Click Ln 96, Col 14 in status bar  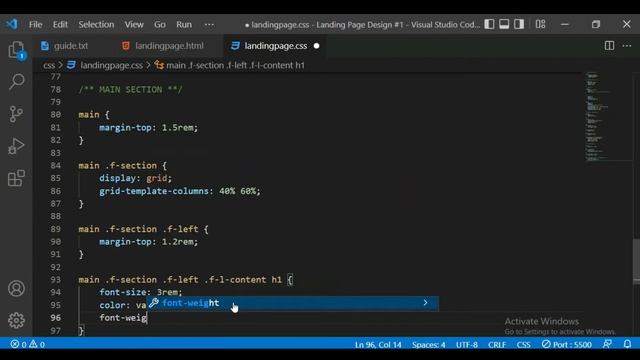(x=378, y=344)
